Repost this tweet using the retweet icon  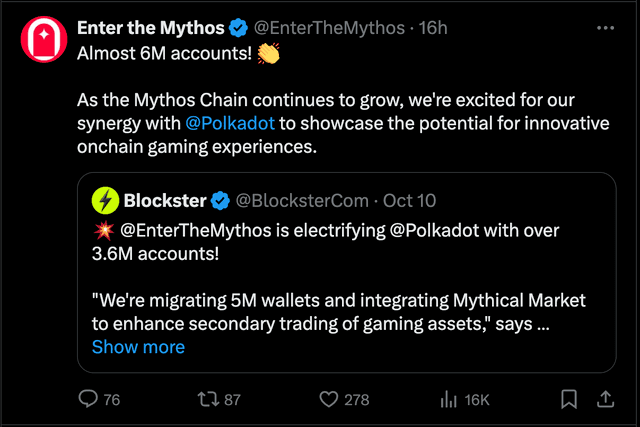(x=208, y=399)
